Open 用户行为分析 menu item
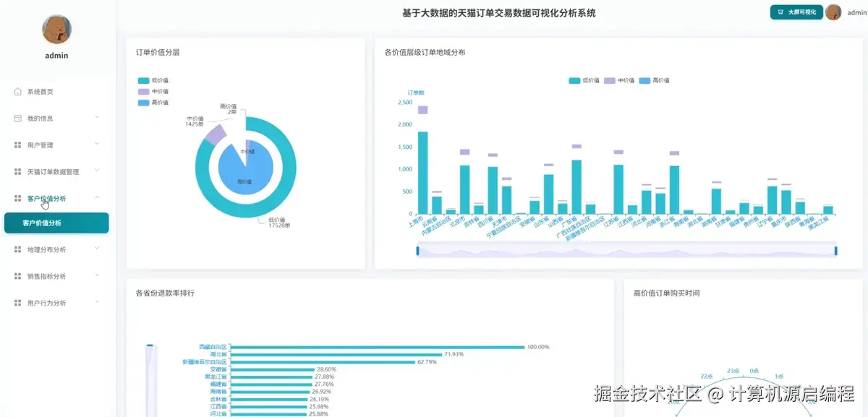 (x=57, y=303)
